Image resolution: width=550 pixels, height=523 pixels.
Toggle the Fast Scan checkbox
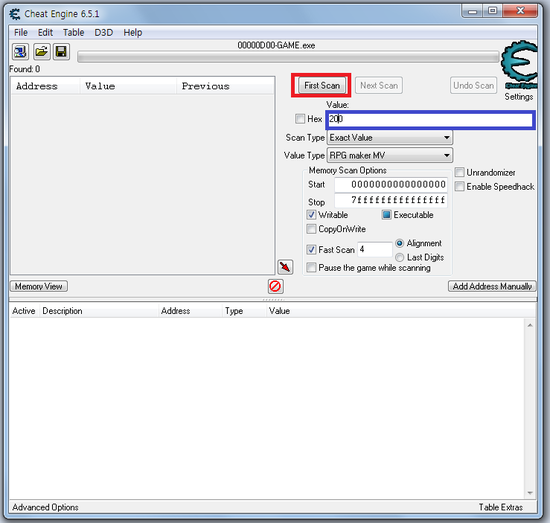[x=311, y=250]
